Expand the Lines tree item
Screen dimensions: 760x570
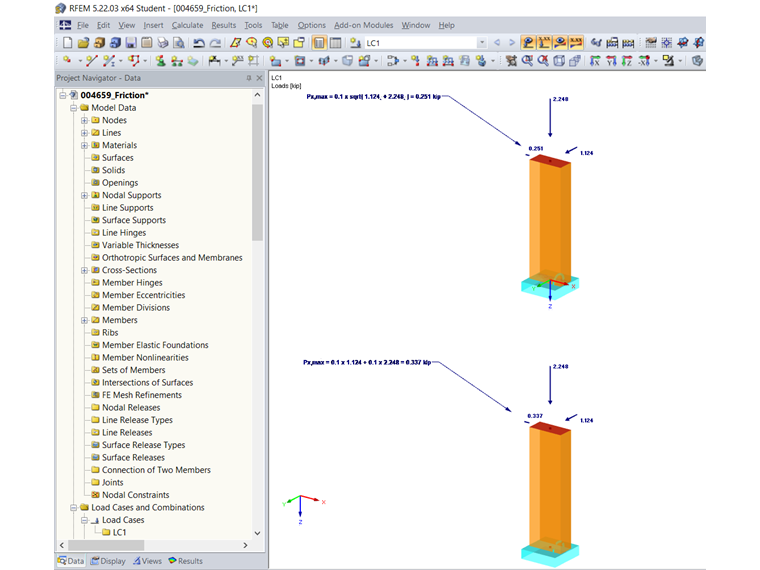pos(84,133)
